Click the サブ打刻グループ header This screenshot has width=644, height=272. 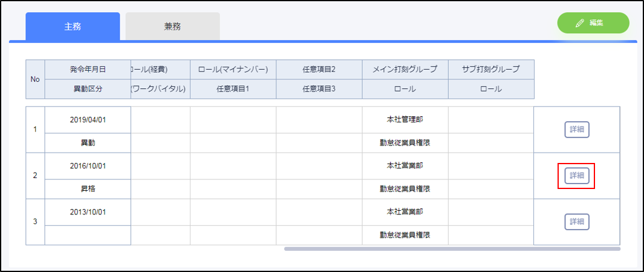coord(491,70)
